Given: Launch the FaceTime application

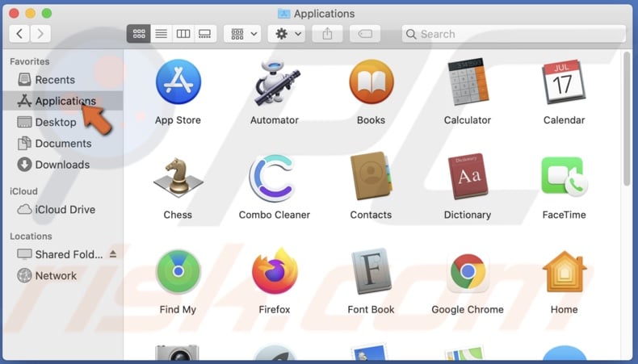Looking at the screenshot, I should point(564,178).
